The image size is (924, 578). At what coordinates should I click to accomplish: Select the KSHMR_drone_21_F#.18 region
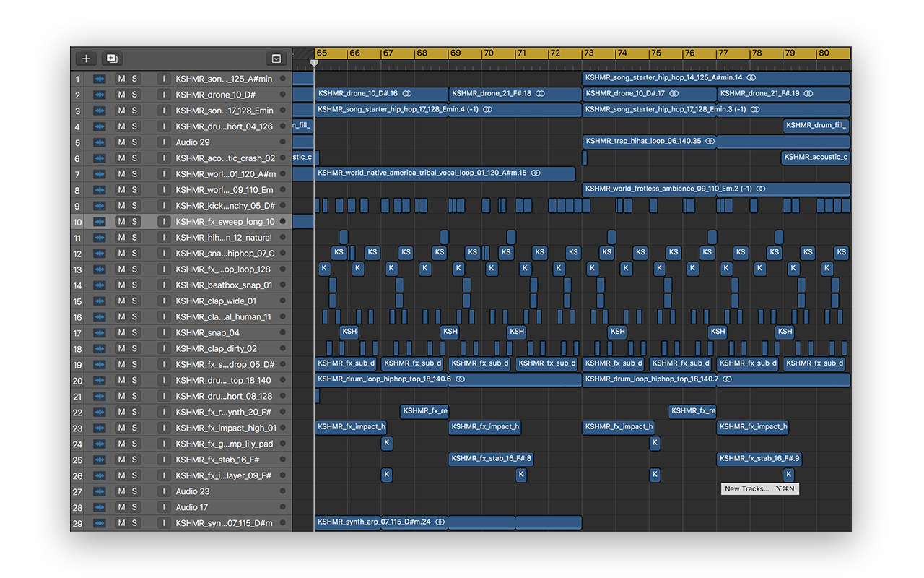coord(515,94)
